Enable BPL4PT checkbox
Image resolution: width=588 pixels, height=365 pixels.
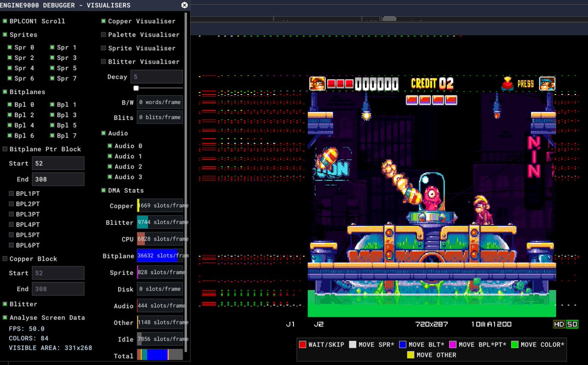coord(11,224)
